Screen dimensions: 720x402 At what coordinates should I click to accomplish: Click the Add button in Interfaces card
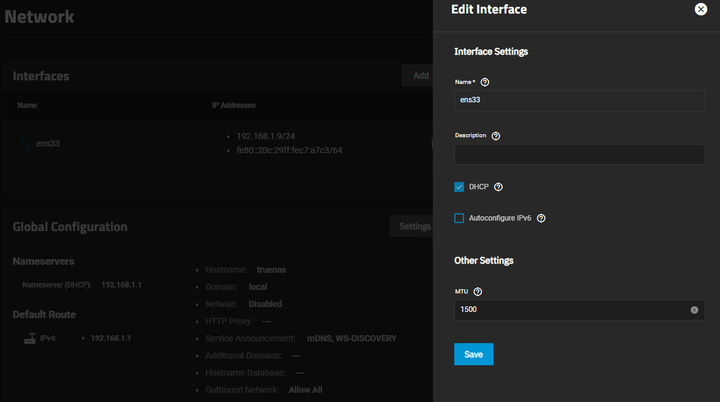418,75
